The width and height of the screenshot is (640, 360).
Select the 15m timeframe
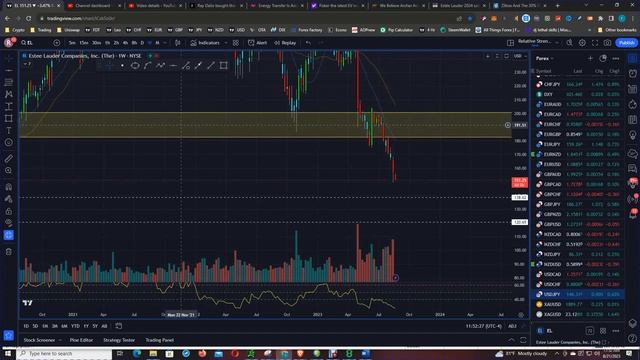[x=84, y=43]
